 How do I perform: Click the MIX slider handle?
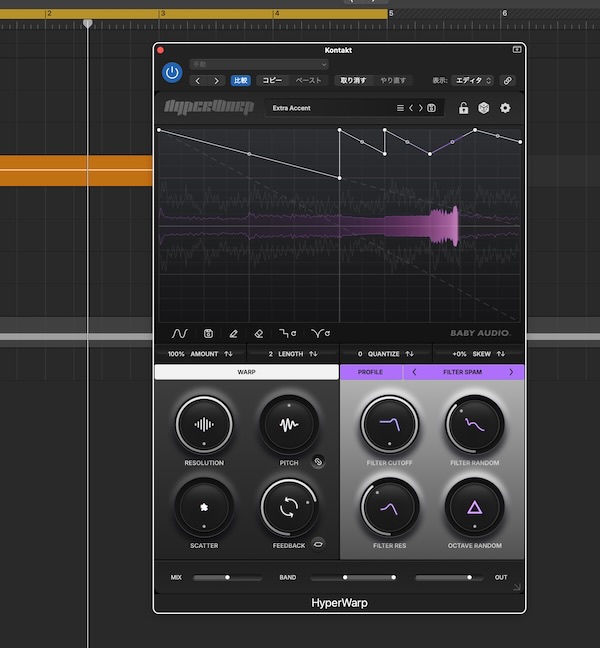pos(227,577)
